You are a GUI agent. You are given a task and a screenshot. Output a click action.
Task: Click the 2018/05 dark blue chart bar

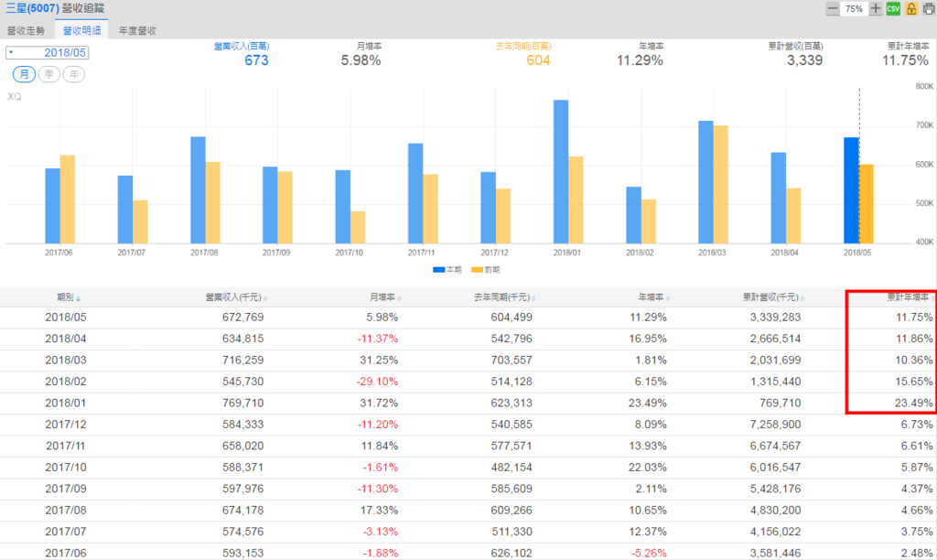pos(852,190)
